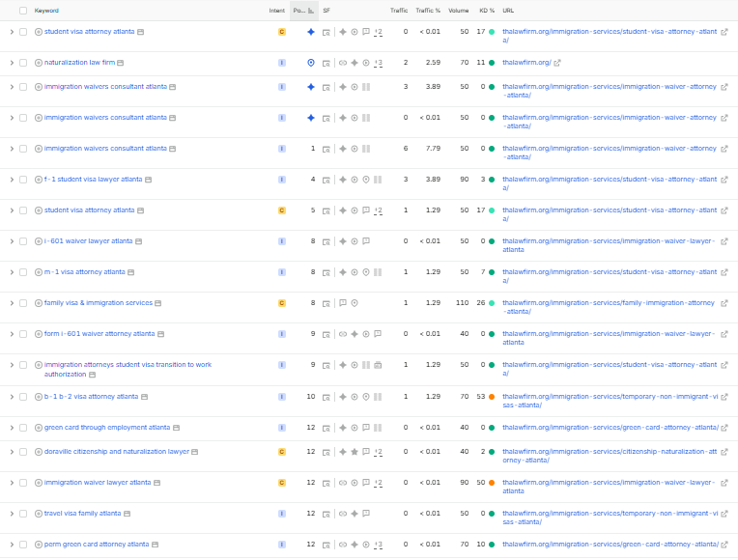The height and width of the screenshot is (560, 738).
Task: Click keyword details icon after travel visa family atlanta
Action: click(x=128, y=514)
